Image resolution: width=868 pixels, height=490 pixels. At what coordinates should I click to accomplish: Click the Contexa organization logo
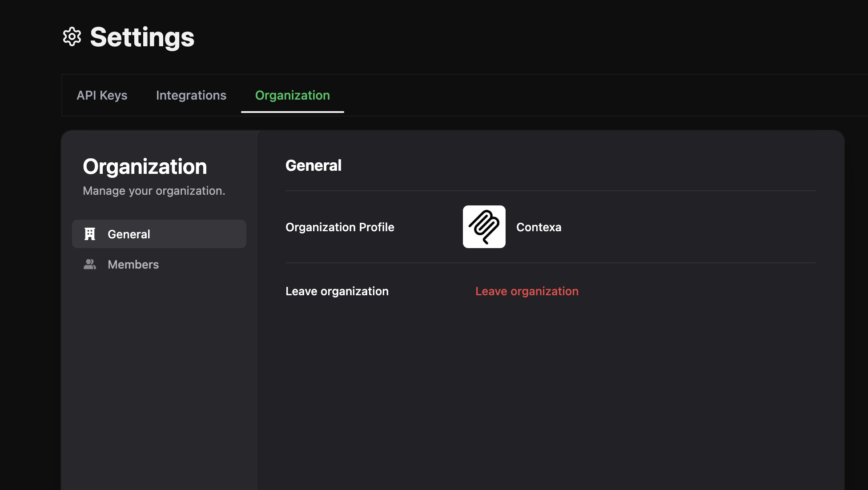point(484,227)
